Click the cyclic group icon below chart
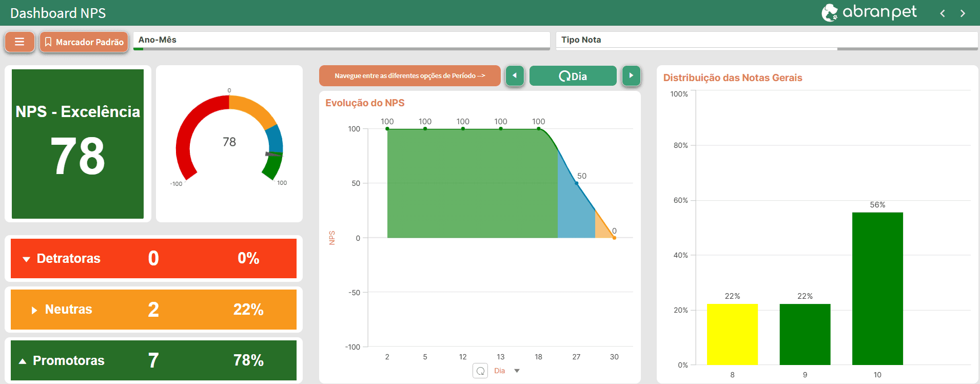Screen dimensions: 980x384 tap(480, 371)
